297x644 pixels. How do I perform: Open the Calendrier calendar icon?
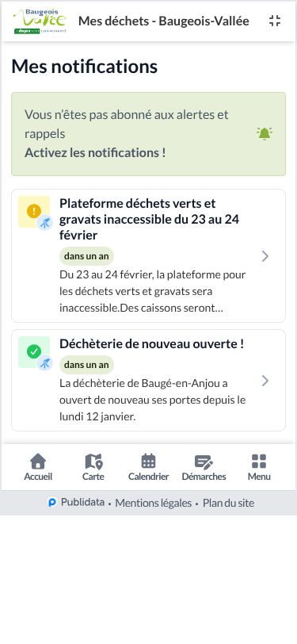click(x=149, y=462)
